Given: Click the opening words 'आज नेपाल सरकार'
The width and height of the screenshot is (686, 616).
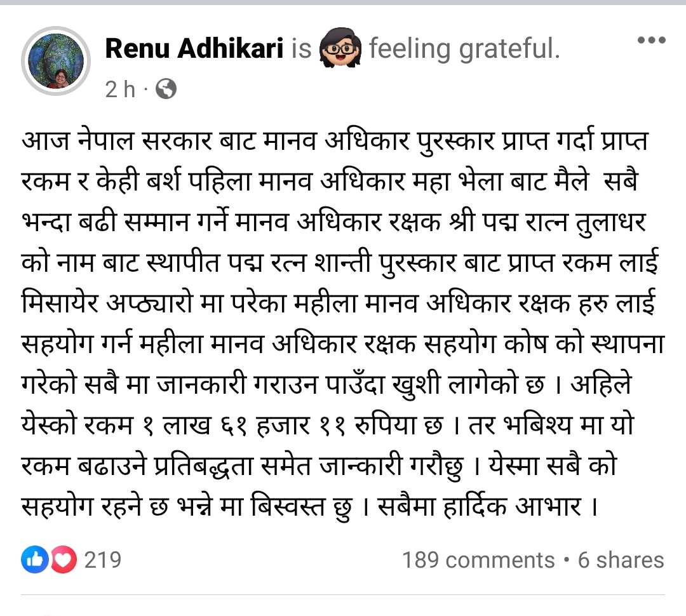Looking at the screenshot, I should click(117, 141).
